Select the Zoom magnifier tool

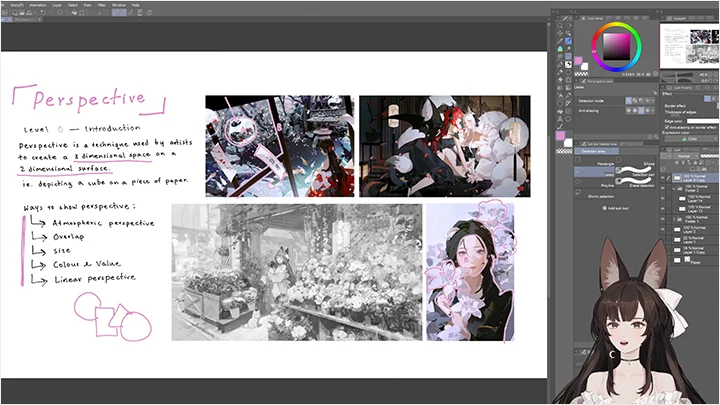pyautogui.click(x=560, y=26)
